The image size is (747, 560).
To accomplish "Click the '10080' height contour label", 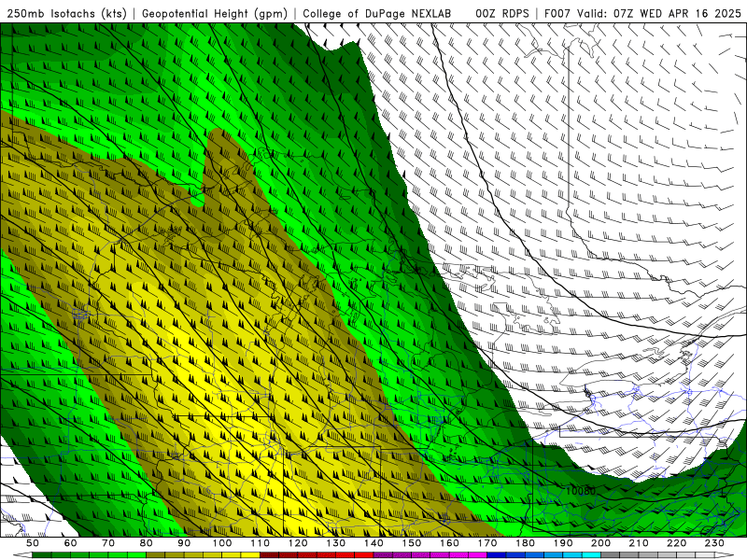I will (580, 491).
